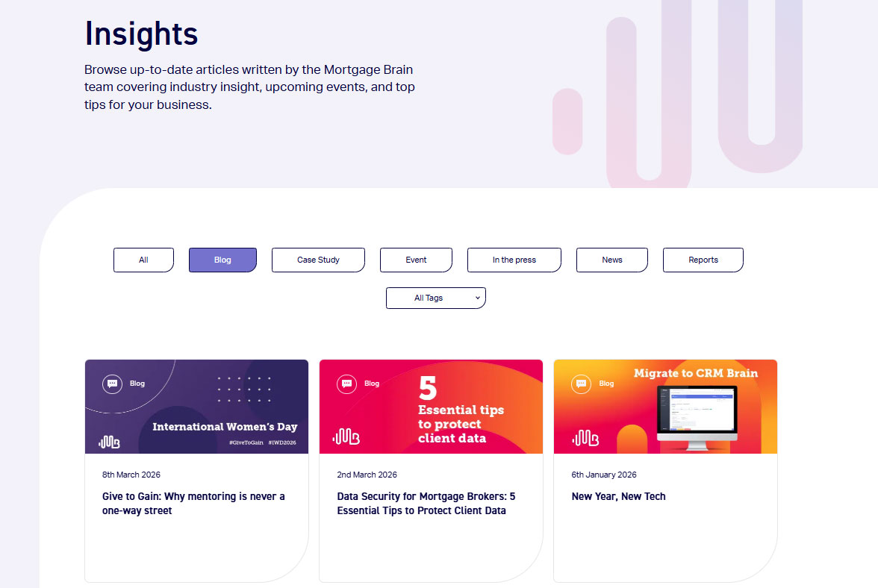This screenshot has width=878, height=588.
Task: Switch to the Event filter
Action: point(416,260)
